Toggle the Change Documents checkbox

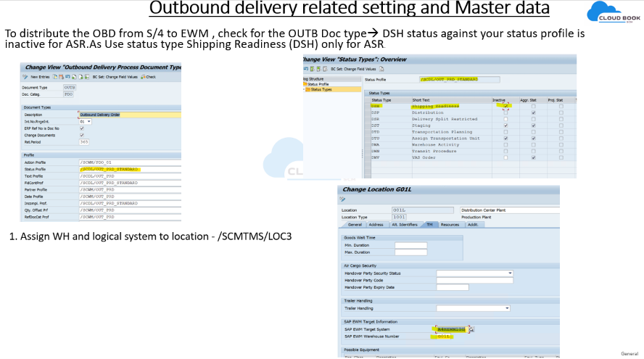click(x=82, y=135)
